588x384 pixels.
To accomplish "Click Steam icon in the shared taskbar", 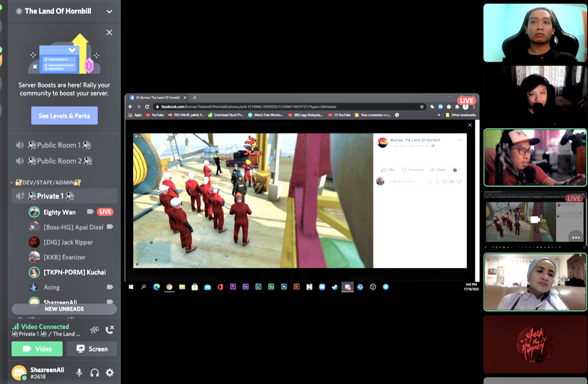I will (335, 287).
